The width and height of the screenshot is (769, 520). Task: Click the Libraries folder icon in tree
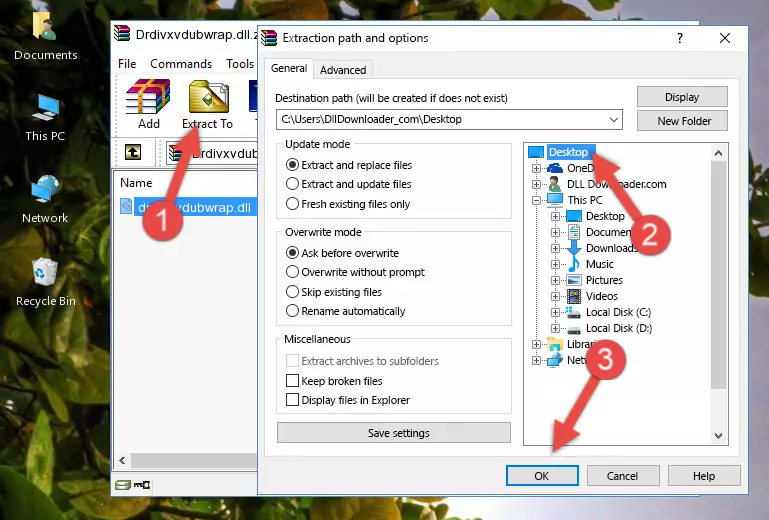[555, 344]
